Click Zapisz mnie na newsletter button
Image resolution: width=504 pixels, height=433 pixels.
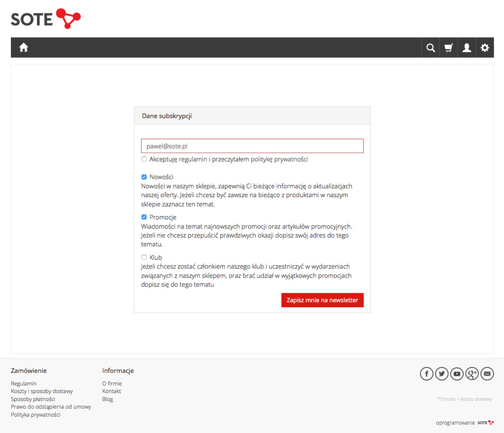322,300
